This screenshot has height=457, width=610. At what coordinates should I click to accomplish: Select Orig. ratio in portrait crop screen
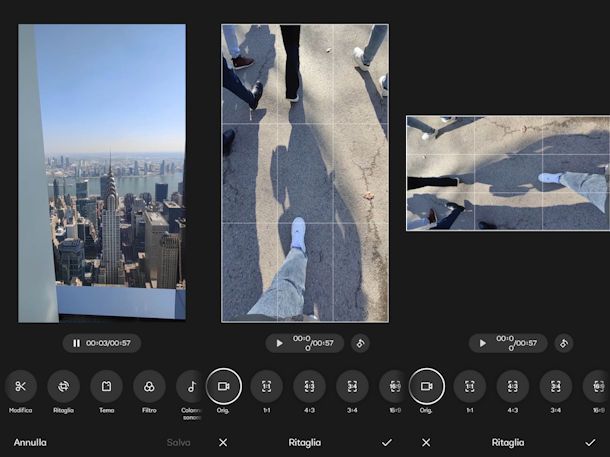(224, 386)
